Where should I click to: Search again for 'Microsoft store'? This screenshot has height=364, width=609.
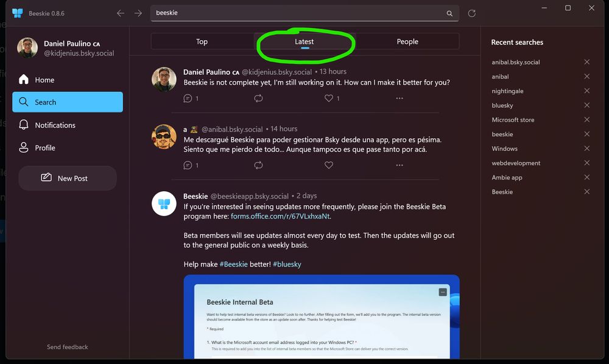click(x=513, y=119)
